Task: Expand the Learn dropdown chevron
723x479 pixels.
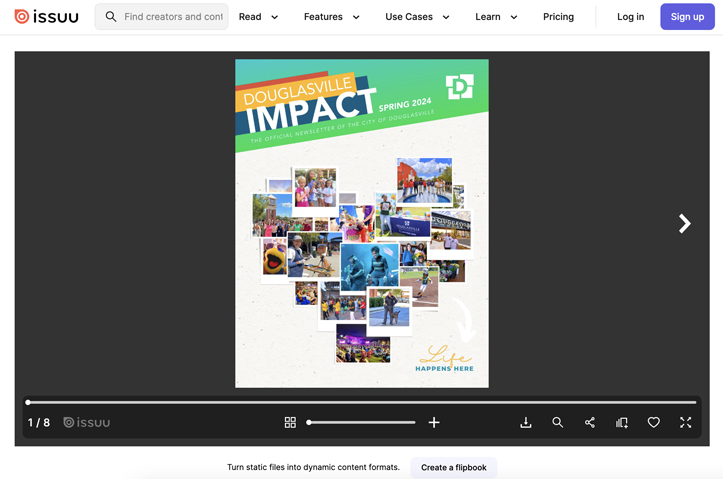Action: [x=514, y=17]
